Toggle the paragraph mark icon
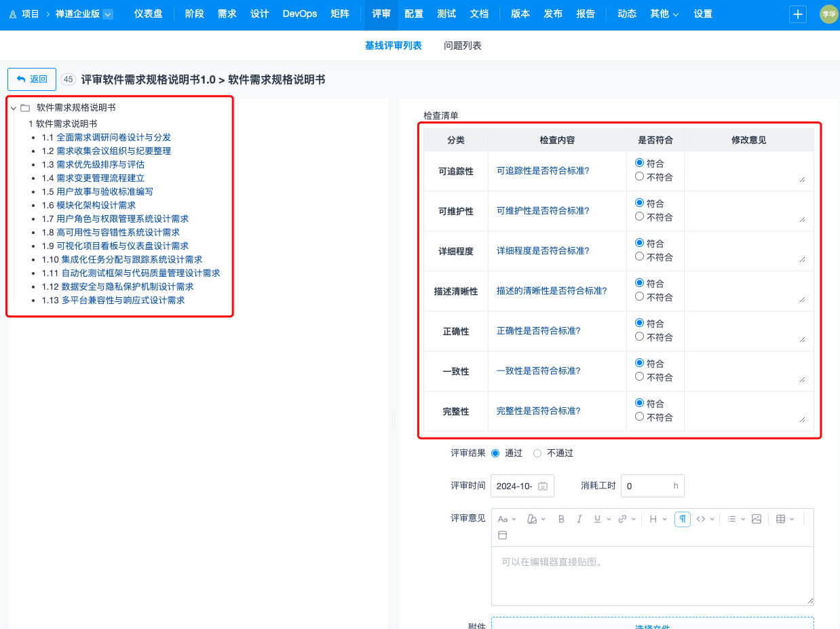Image resolution: width=840 pixels, height=629 pixels. (683, 519)
